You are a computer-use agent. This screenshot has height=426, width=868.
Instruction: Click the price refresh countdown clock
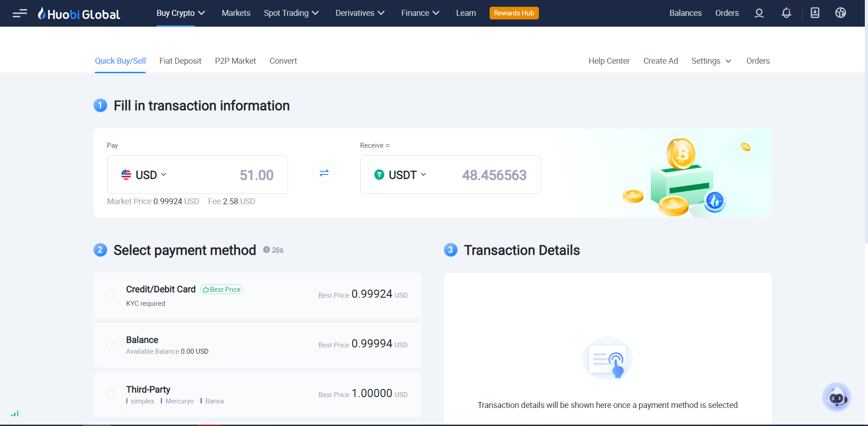click(x=273, y=250)
